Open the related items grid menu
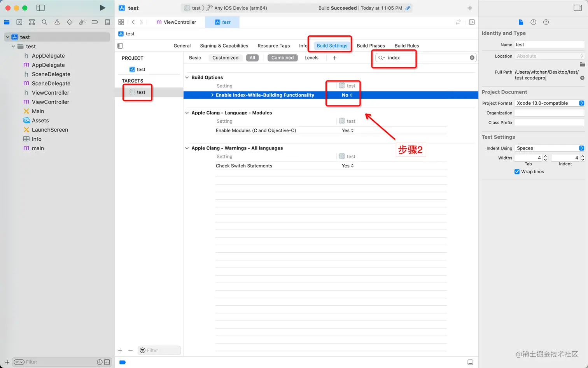The height and width of the screenshot is (368, 588). point(121,22)
